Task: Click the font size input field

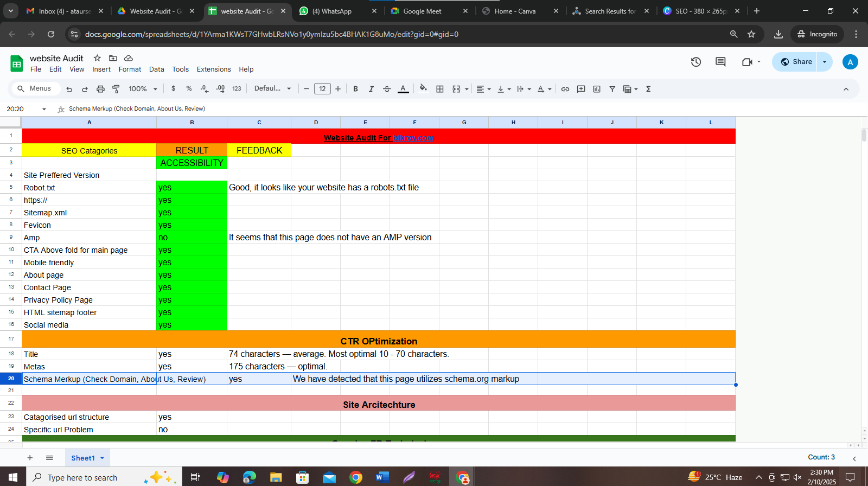Action: [322, 89]
